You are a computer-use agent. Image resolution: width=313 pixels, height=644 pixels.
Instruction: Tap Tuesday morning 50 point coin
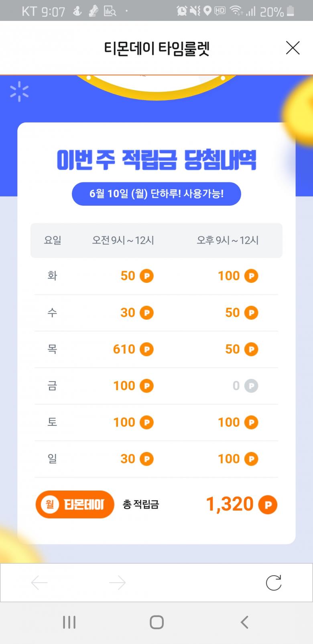tap(146, 276)
